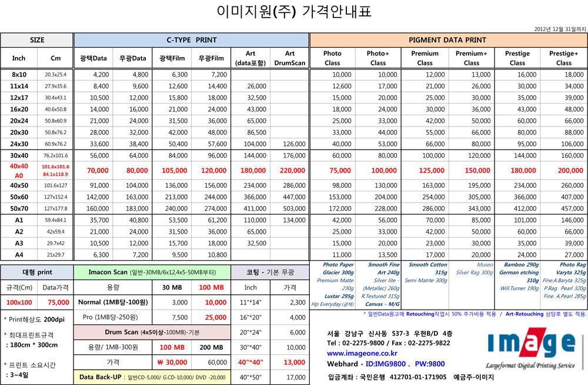Click the red 220,000 Art DrumScan price

[292, 171]
